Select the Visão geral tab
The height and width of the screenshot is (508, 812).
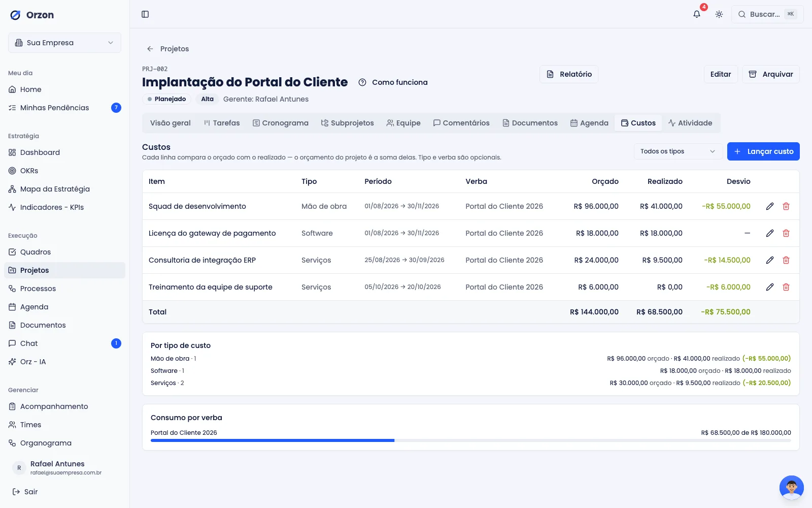pos(171,123)
